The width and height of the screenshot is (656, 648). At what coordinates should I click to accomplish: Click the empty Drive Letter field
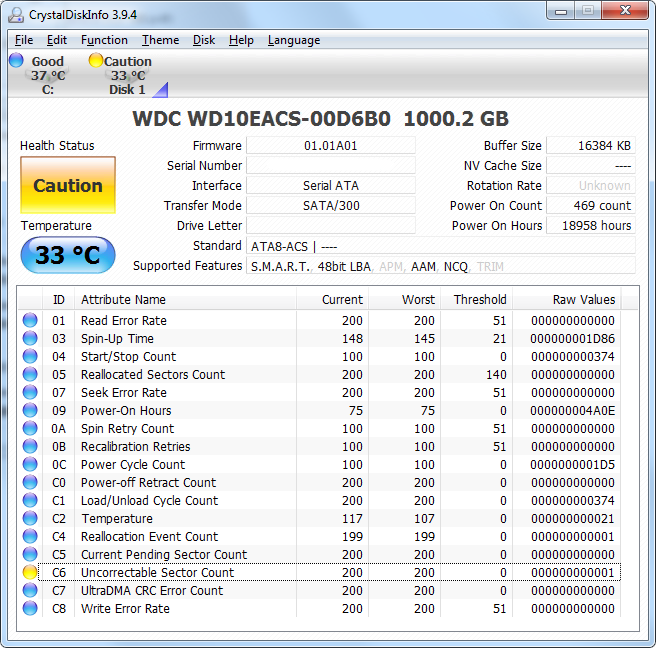click(x=331, y=225)
